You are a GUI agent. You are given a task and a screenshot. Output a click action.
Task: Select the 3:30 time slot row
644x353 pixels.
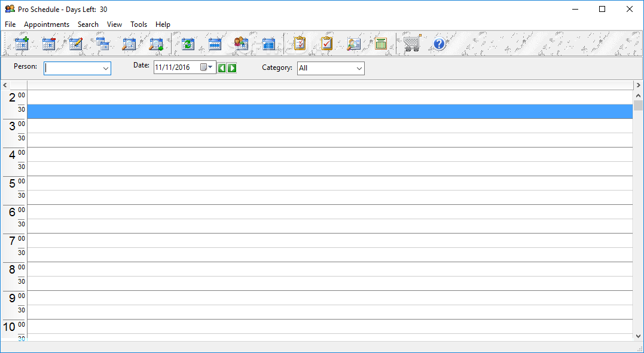tap(330, 140)
